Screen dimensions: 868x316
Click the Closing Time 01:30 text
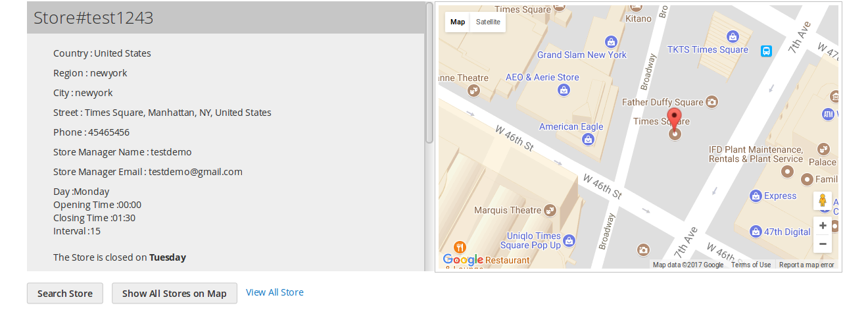(94, 218)
